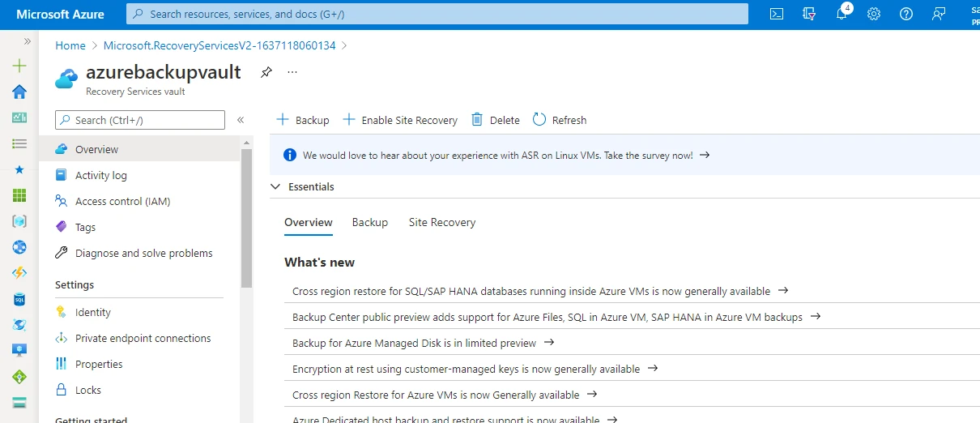The width and height of the screenshot is (980, 423).
Task: Open Function App lightning icon
Action: [x=19, y=273]
